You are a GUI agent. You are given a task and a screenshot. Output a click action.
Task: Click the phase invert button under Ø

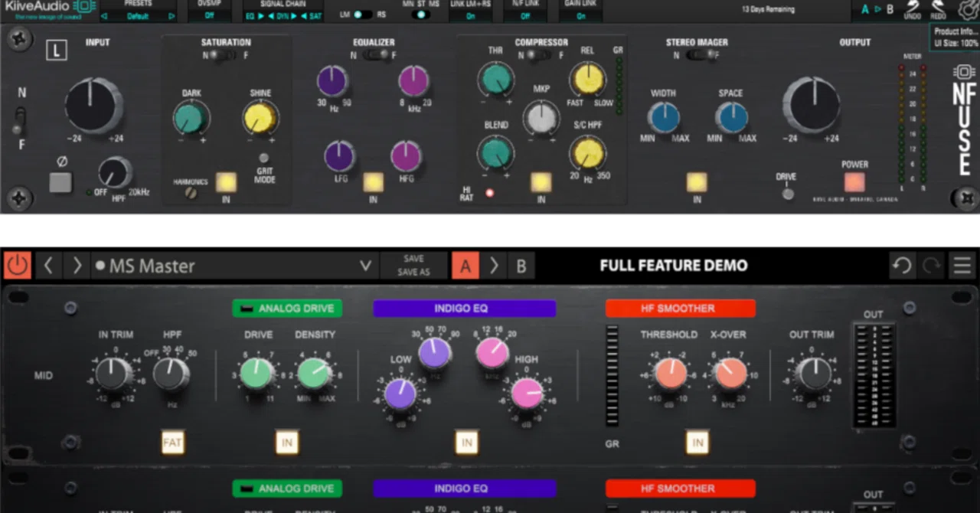pos(60,183)
